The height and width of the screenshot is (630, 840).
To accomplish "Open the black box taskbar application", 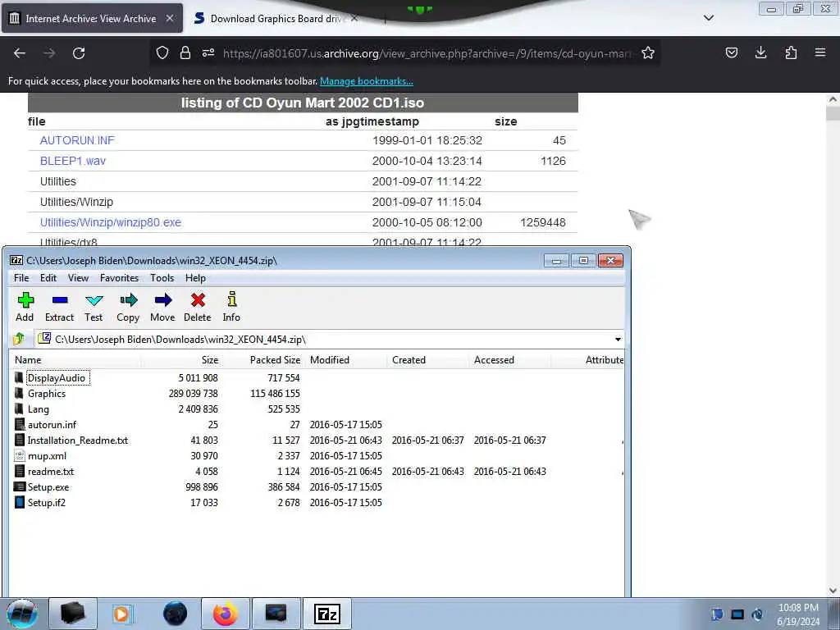I will coord(73,614).
